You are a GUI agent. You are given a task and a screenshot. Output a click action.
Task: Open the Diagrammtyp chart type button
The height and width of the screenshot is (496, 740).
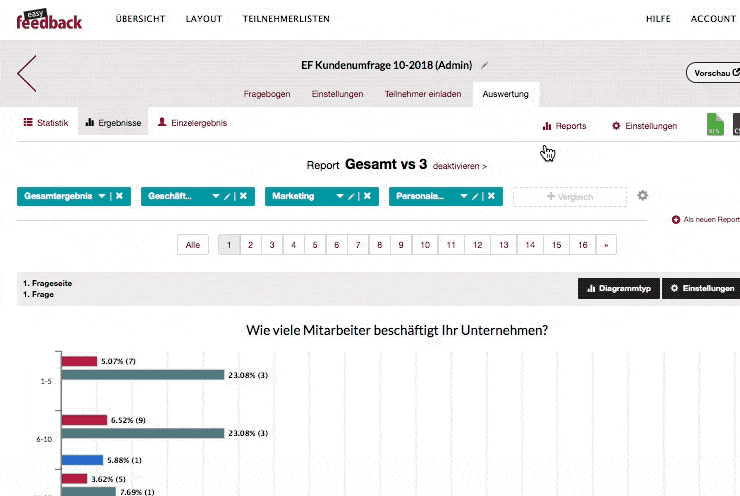[x=619, y=288]
